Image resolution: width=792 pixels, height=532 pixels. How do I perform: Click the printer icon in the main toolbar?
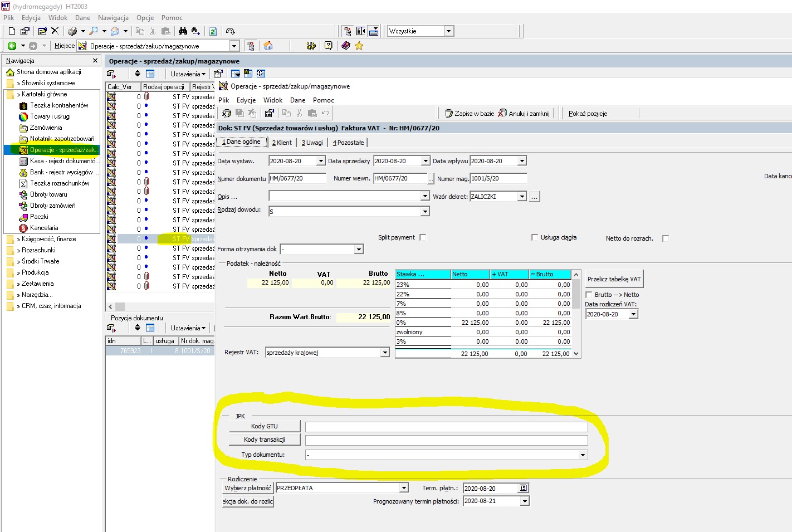[x=72, y=31]
